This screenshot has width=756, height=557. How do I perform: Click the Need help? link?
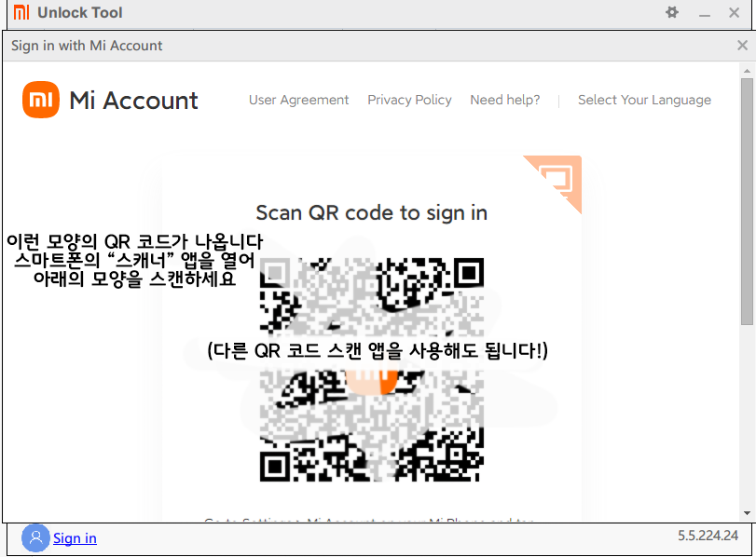coord(505,100)
